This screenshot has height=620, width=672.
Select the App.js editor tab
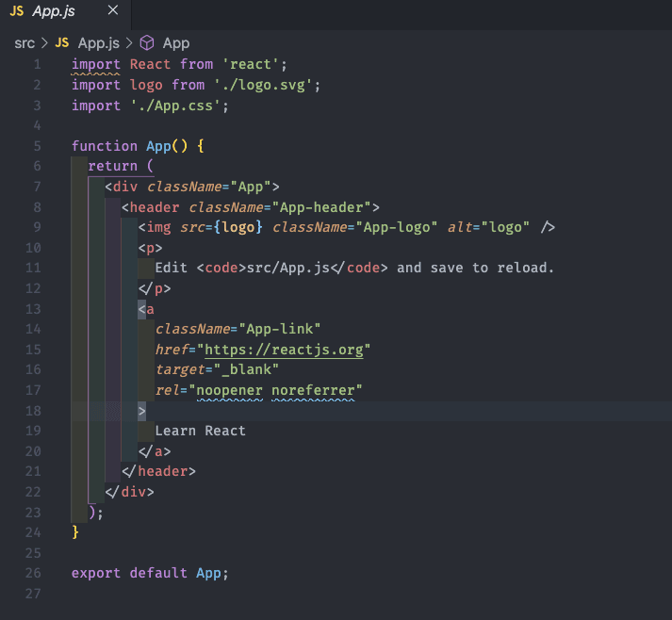[54, 12]
